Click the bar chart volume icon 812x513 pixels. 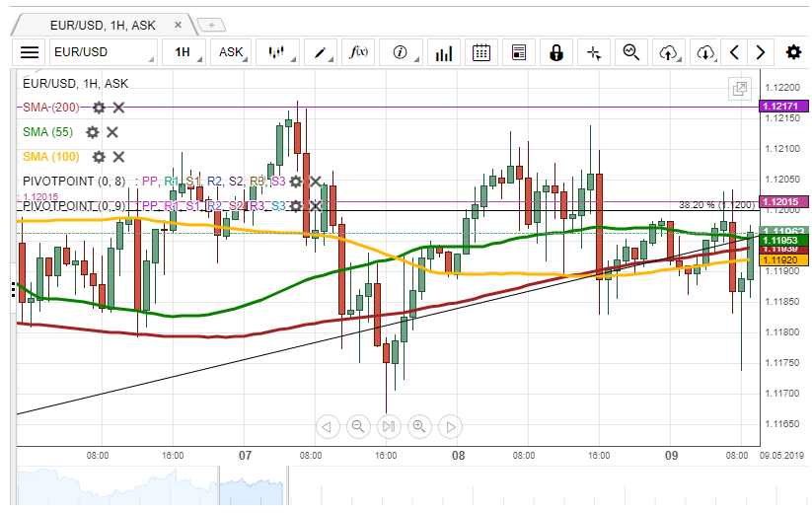click(444, 52)
